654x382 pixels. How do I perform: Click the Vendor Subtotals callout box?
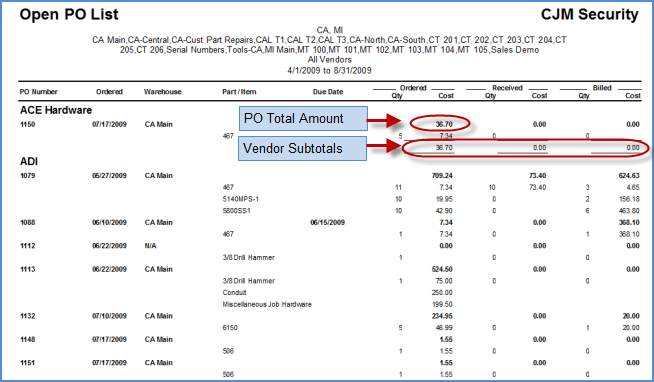(302, 148)
